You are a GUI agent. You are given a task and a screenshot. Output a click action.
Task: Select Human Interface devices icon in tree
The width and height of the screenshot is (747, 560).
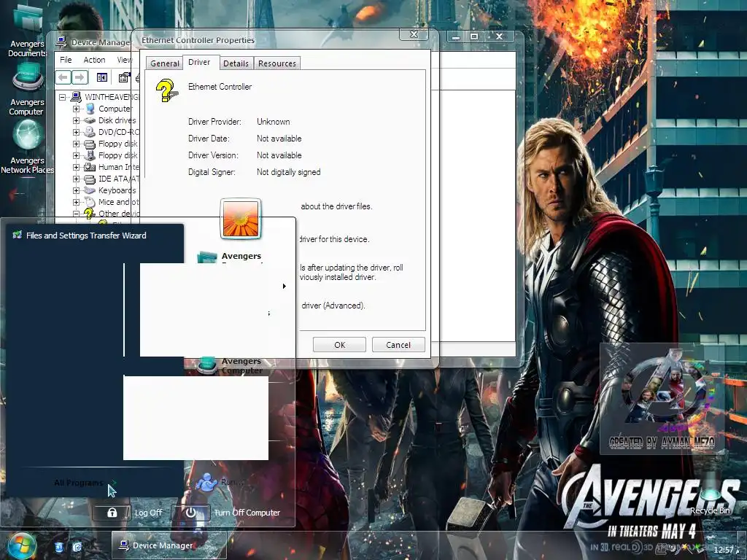point(90,167)
